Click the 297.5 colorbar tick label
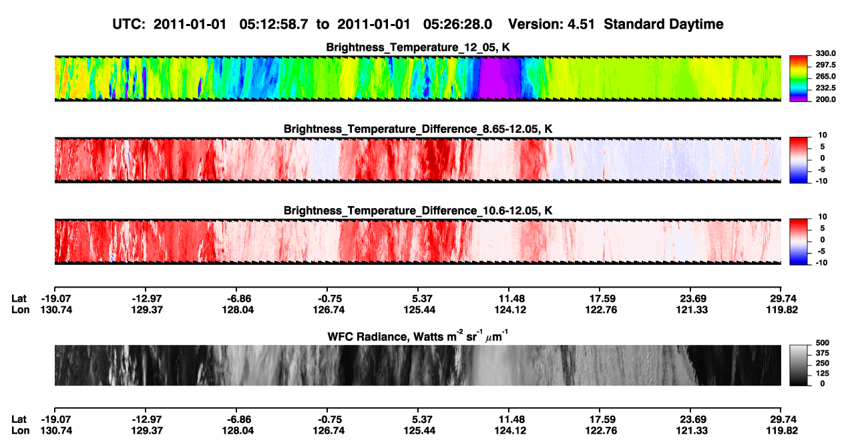The width and height of the screenshot is (868, 445). click(825, 65)
